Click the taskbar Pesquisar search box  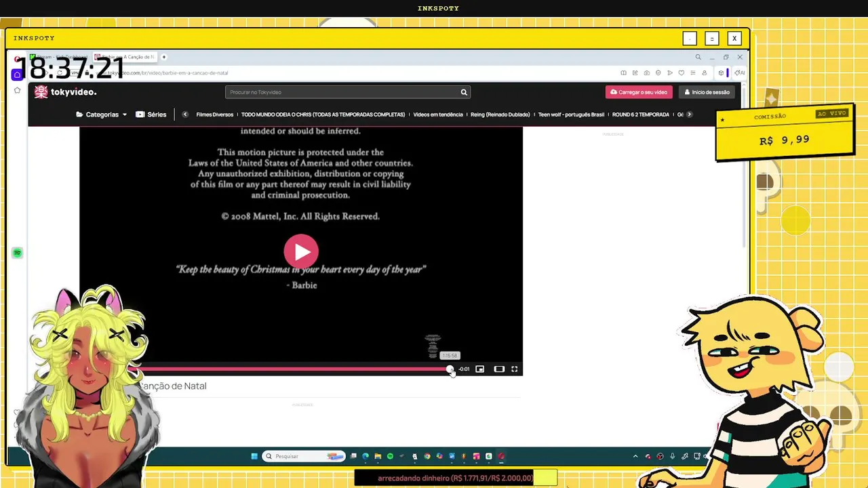point(303,456)
